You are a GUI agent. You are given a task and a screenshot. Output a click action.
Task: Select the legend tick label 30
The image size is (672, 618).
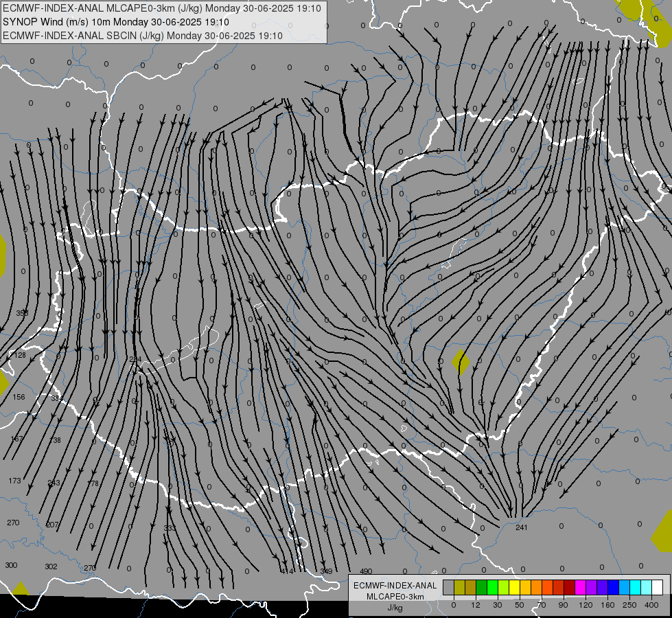[498, 605]
